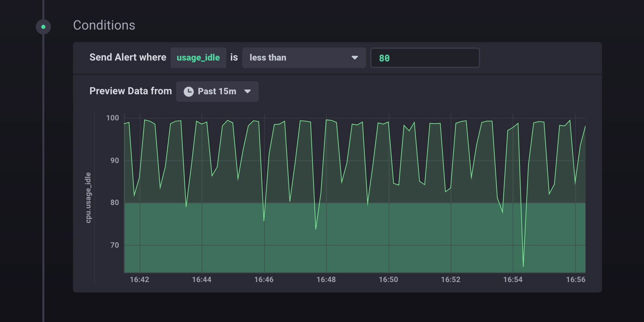Viewport: 644px width, 322px height.
Task: Click the 16:56 time label on x-axis
Action: coord(576,280)
